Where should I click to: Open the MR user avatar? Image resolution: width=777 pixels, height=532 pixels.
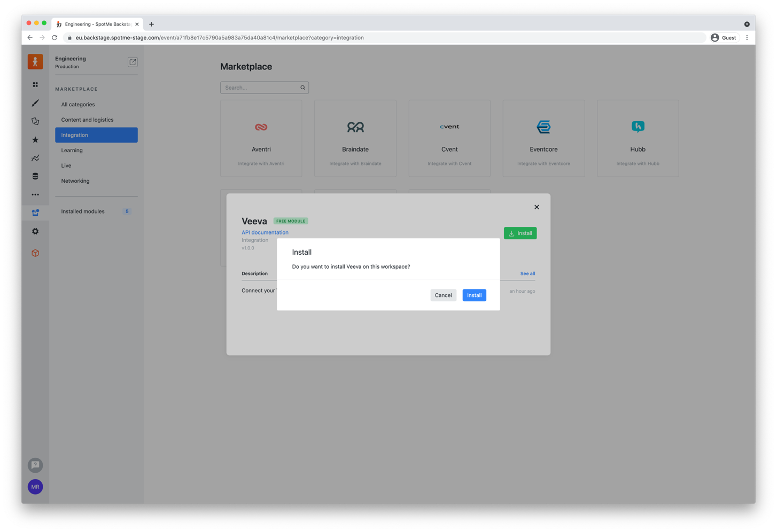(x=35, y=487)
